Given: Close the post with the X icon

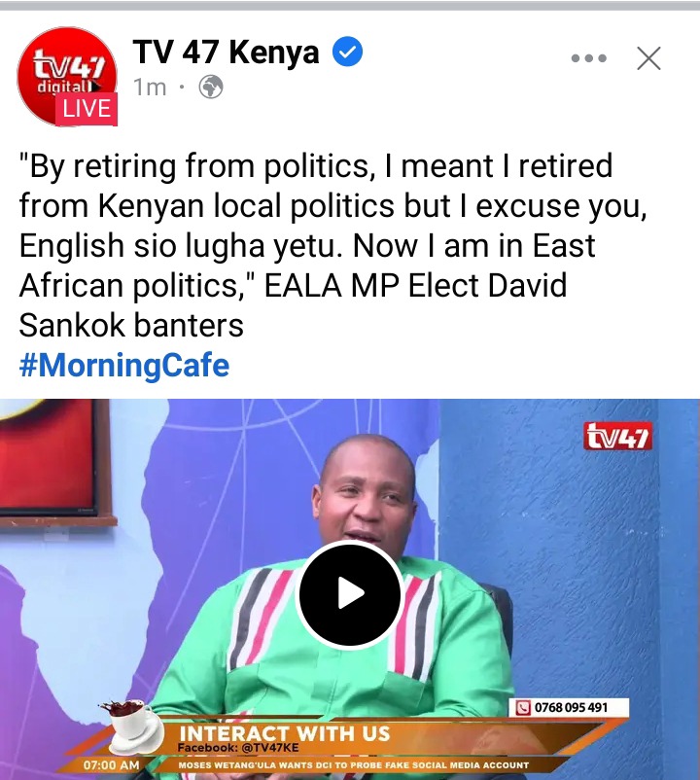Looking at the screenshot, I should click(x=648, y=58).
